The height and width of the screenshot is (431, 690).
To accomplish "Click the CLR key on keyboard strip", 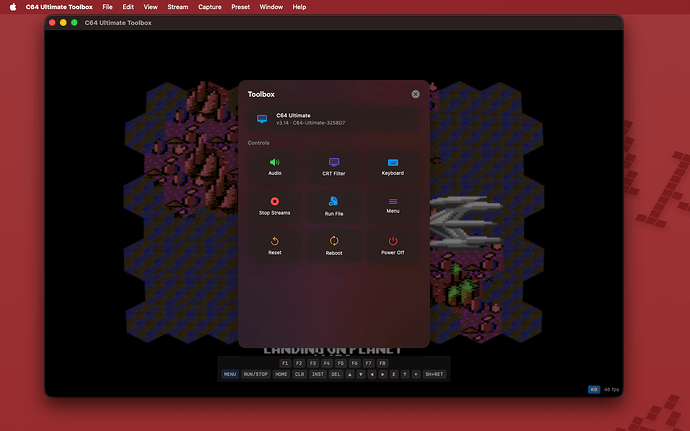I will (299, 374).
